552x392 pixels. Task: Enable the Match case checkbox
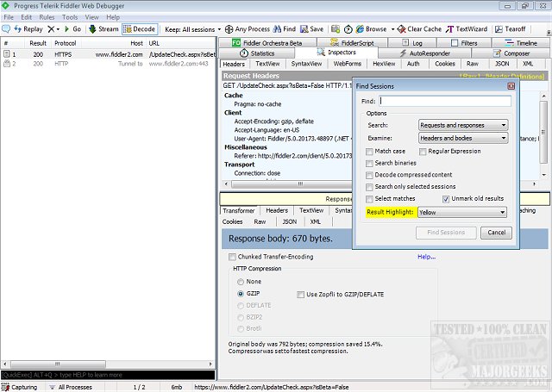point(369,152)
